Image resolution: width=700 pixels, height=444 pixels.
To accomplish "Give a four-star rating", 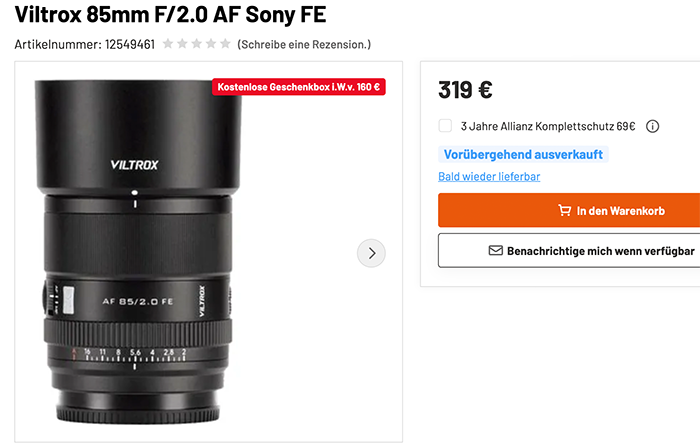I will [210, 44].
